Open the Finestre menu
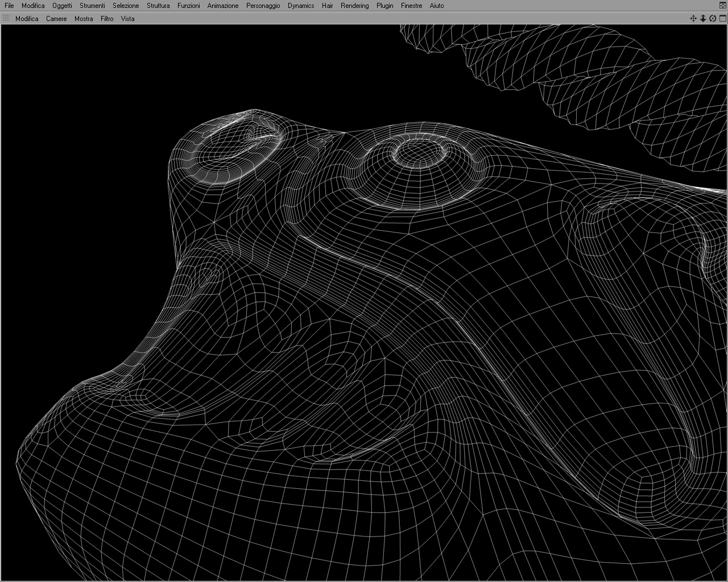Screen dimensions: 728x582 click(412, 6)
